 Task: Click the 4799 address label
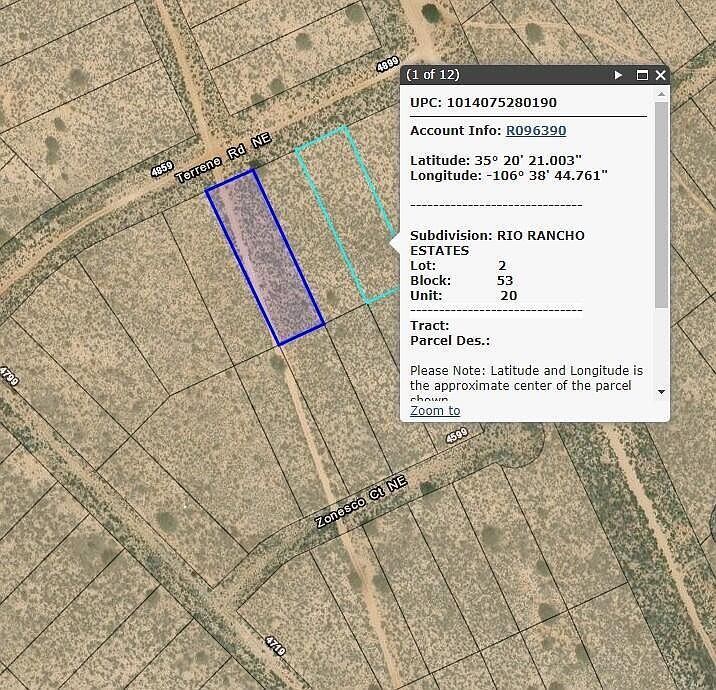[x=9, y=376]
